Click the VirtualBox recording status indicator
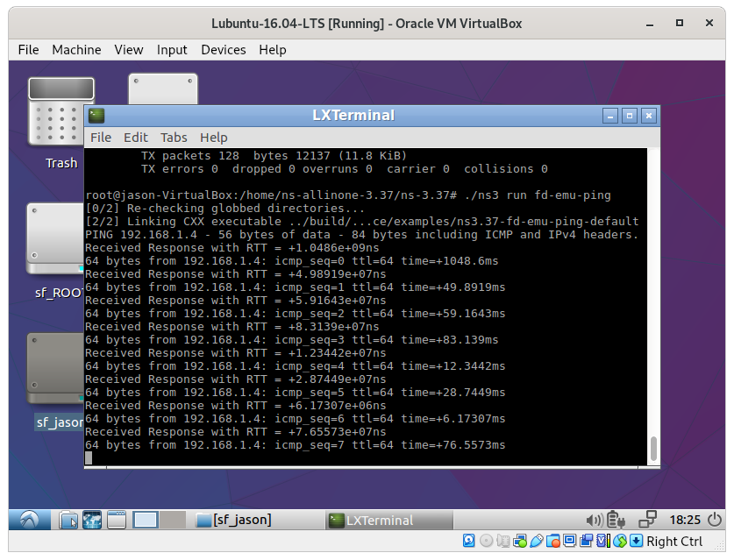The image size is (734, 560). (x=586, y=541)
